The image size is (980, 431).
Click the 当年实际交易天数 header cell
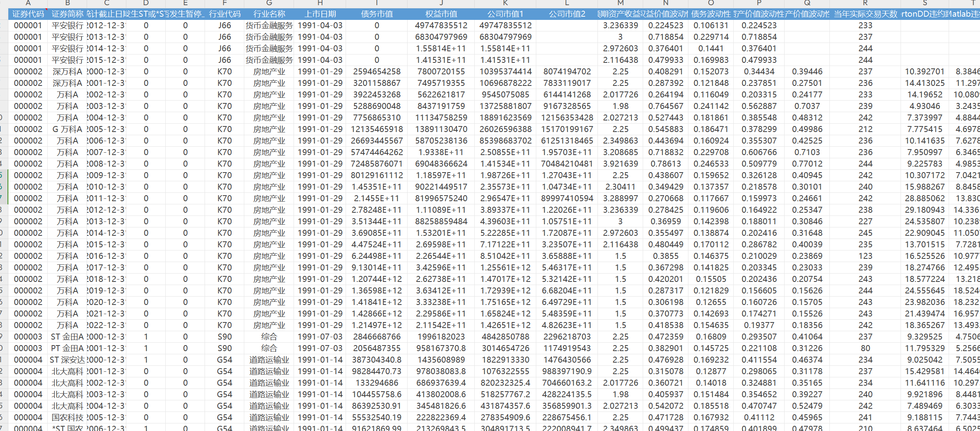[865, 14]
